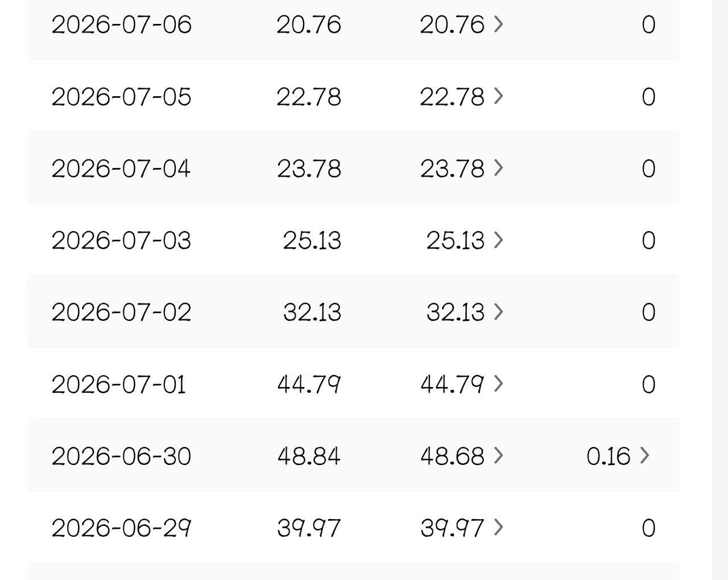Expand the 20.76 chevron for 2026-07-06

(498, 24)
